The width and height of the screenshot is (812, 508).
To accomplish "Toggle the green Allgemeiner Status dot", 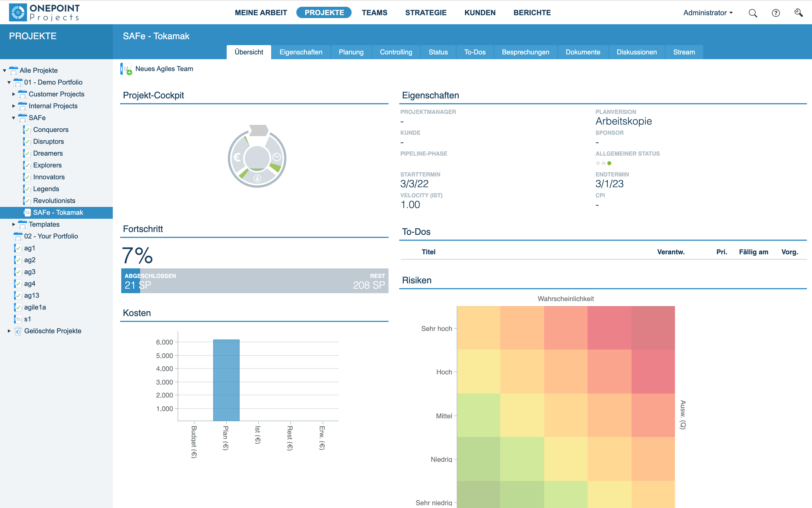I will [x=609, y=163].
